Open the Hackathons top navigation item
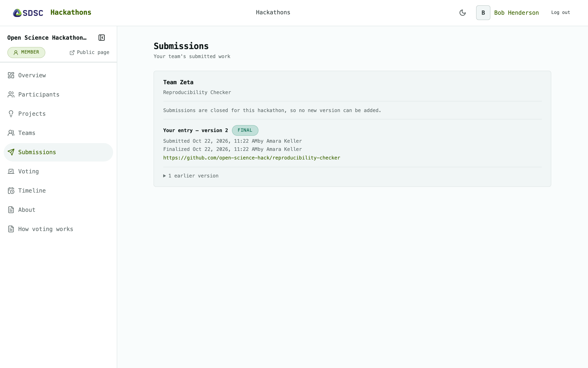 coord(273,12)
